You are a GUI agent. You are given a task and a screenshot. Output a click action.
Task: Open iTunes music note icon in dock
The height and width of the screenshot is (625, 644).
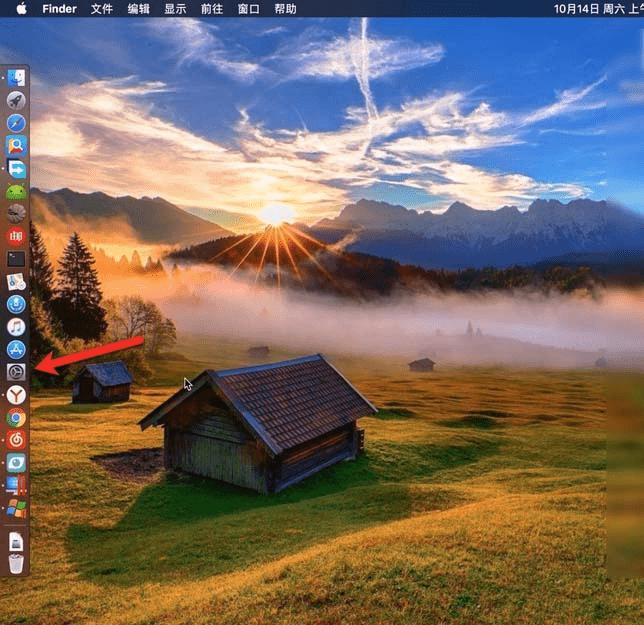pos(16,327)
